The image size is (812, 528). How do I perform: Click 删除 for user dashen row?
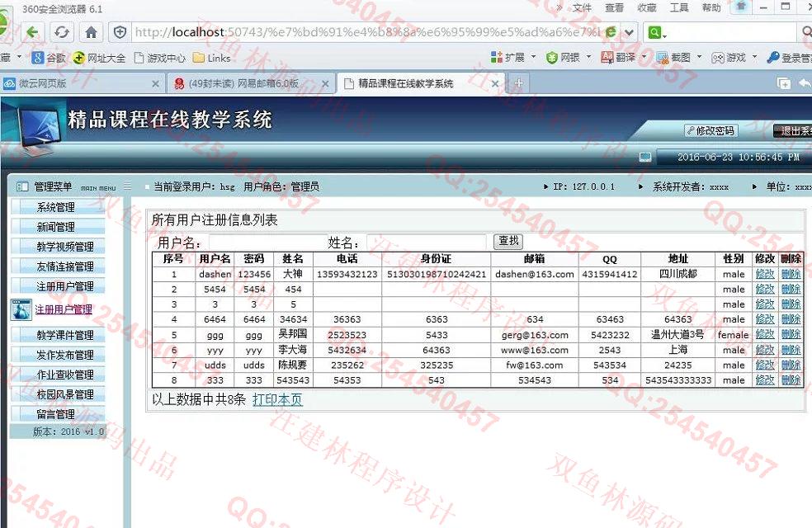click(x=791, y=274)
